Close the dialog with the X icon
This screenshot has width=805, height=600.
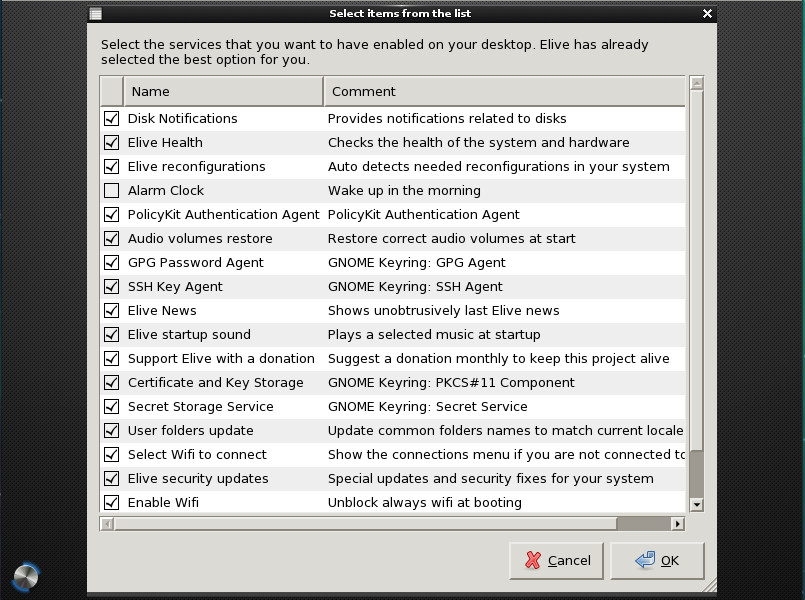(x=708, y=14)
